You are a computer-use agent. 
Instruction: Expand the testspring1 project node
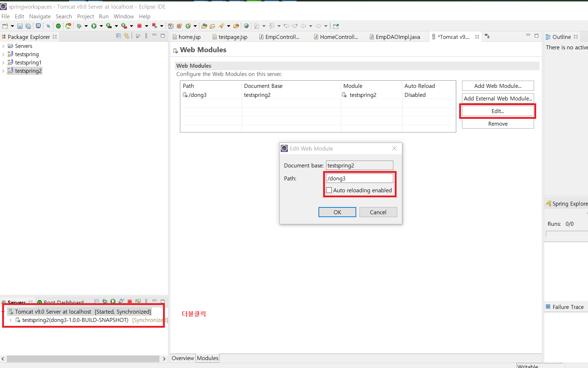point(3,63)
